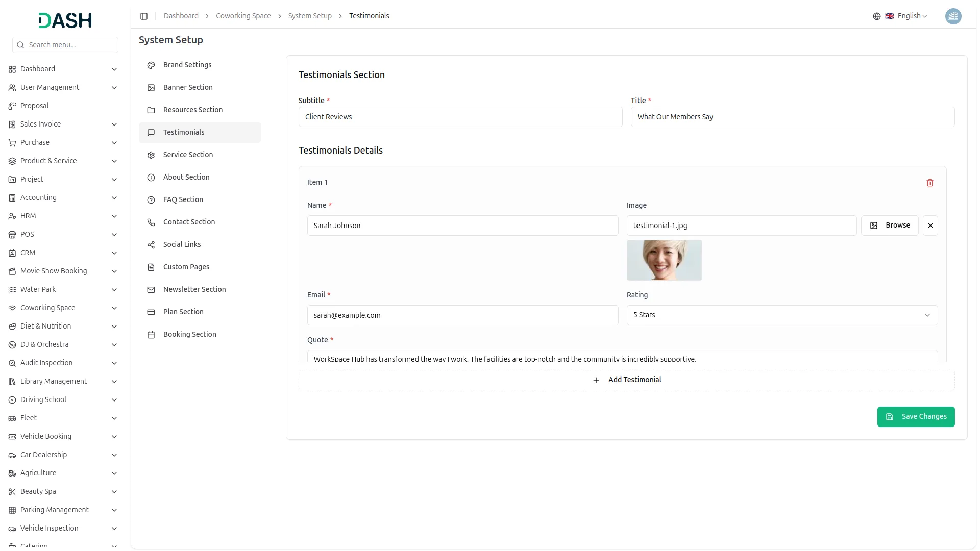This screenshot has width=980, height=551.
Task: Click the FAQ Section question mark icon
Action: click(151, 200)
